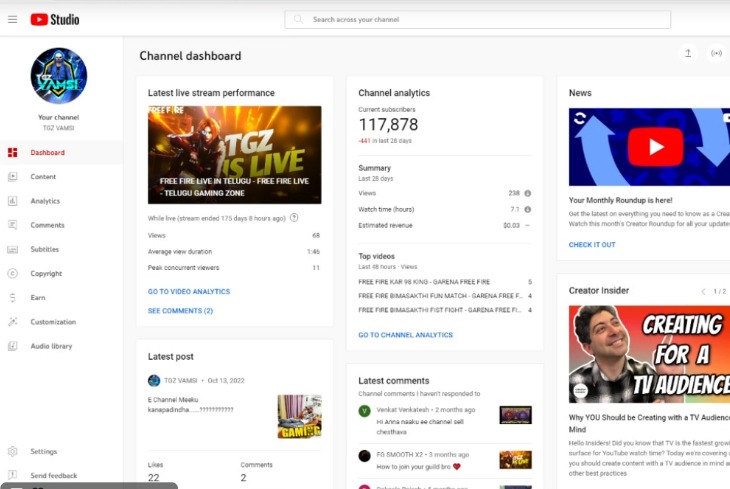The height and width of the screenshot is (489, 730).
Task: Open FREE FIRE BIMASAKTHI FUN MATCH video
Action: tap(440, 296)
